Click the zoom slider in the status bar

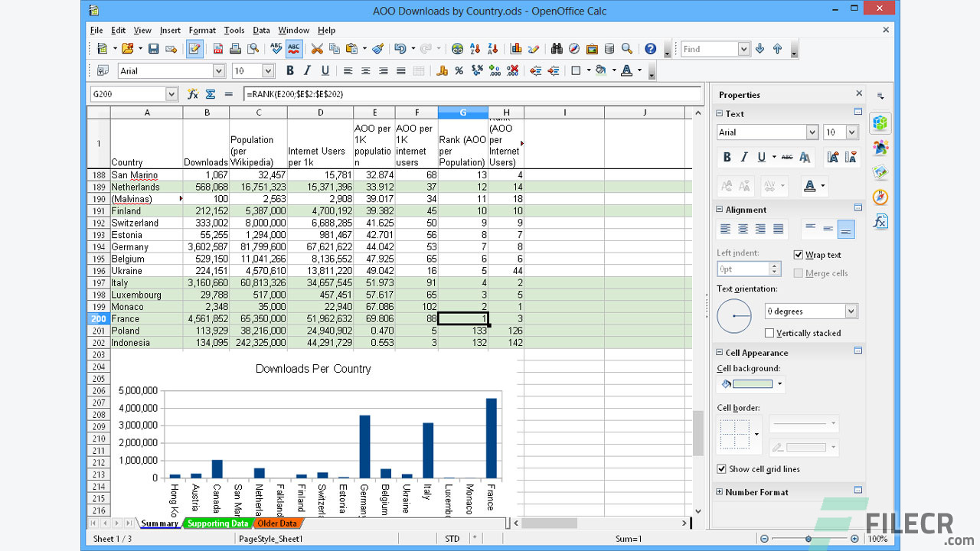808,539
